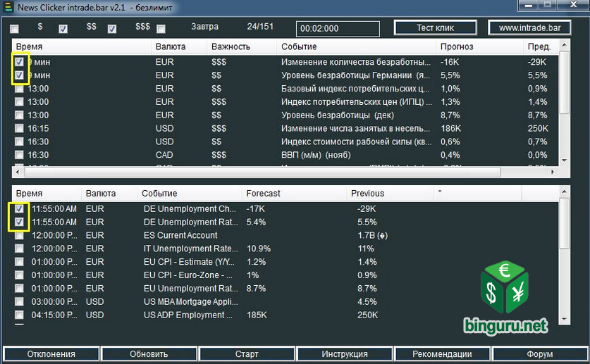Screen dimensions: 590x364
Task: Click the 00:02:000 time input field
Action: pos(338,29)
